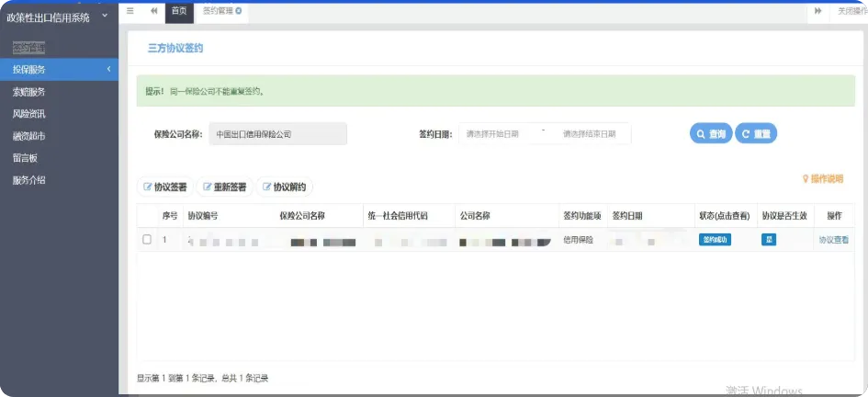Open the 关闭操作 dropdown
This screenshot has width=868, height=397.
[x=851, y=11]
